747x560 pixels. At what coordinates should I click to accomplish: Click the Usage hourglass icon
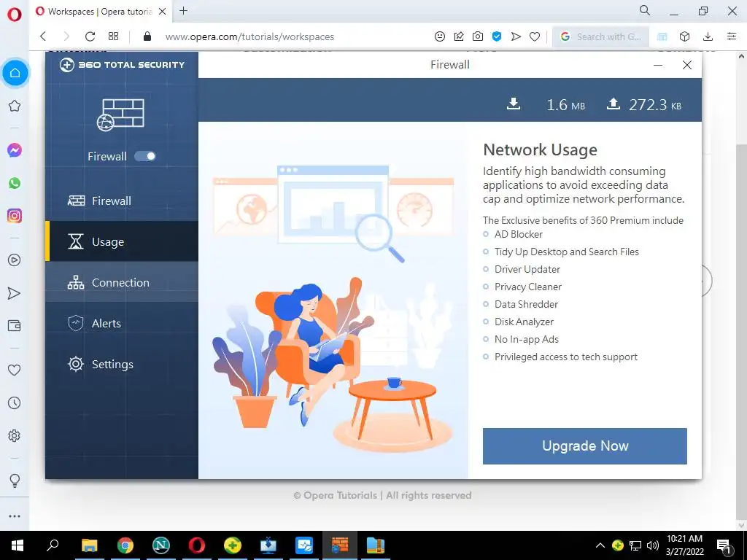pyautogui.click(x=75, y=242)
